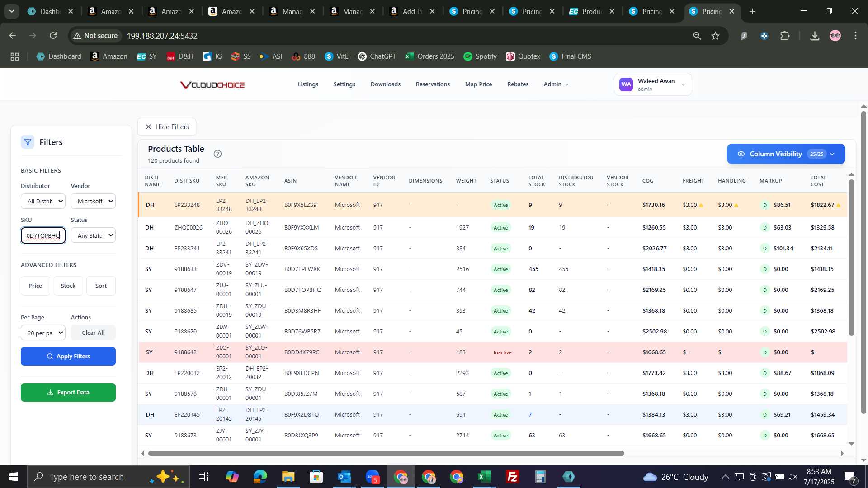
Task: Click the SKU filter input field
Action: point(43,235)
